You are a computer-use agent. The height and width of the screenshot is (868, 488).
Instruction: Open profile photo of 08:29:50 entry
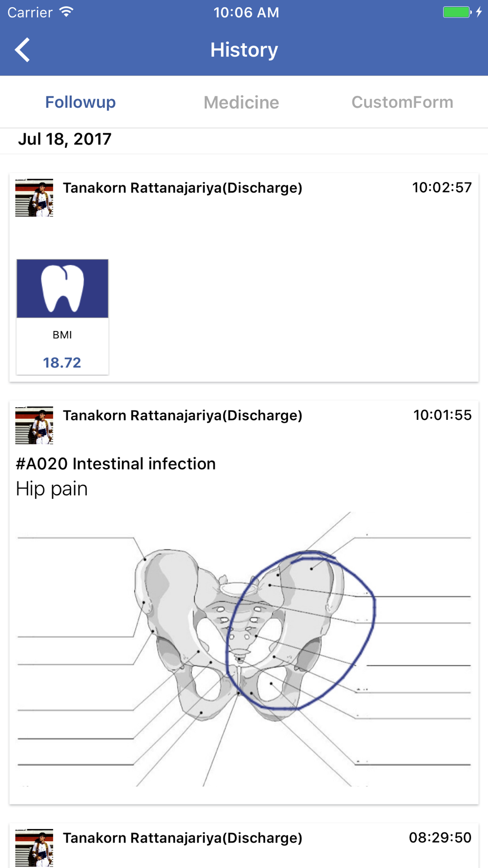coord(34,848)
